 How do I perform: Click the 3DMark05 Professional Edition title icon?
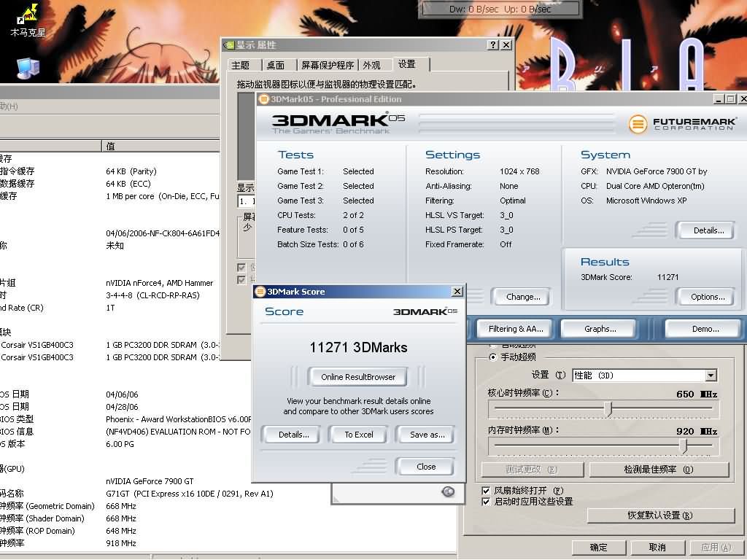tap(263, 99)
